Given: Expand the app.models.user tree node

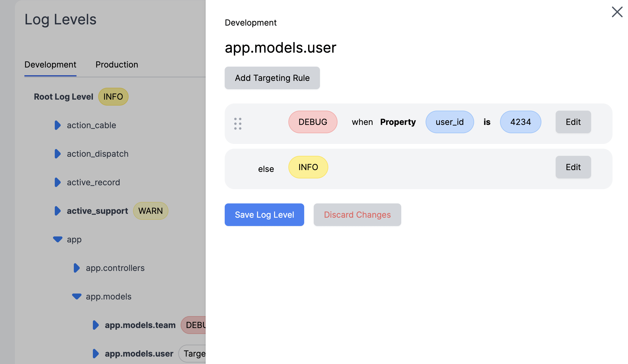Looking at the screenshot, I should click(96, 354).
